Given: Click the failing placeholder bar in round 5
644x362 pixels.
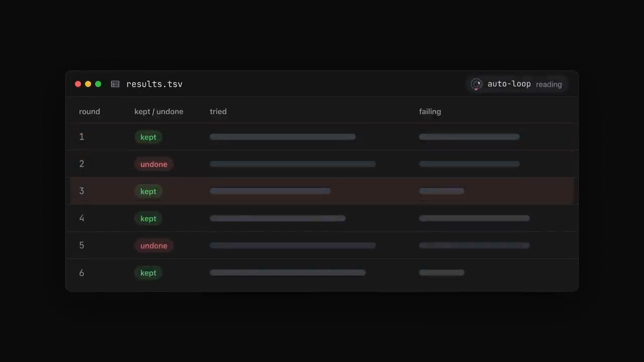Looking at the screenshot, I should [x=474, y=245].
